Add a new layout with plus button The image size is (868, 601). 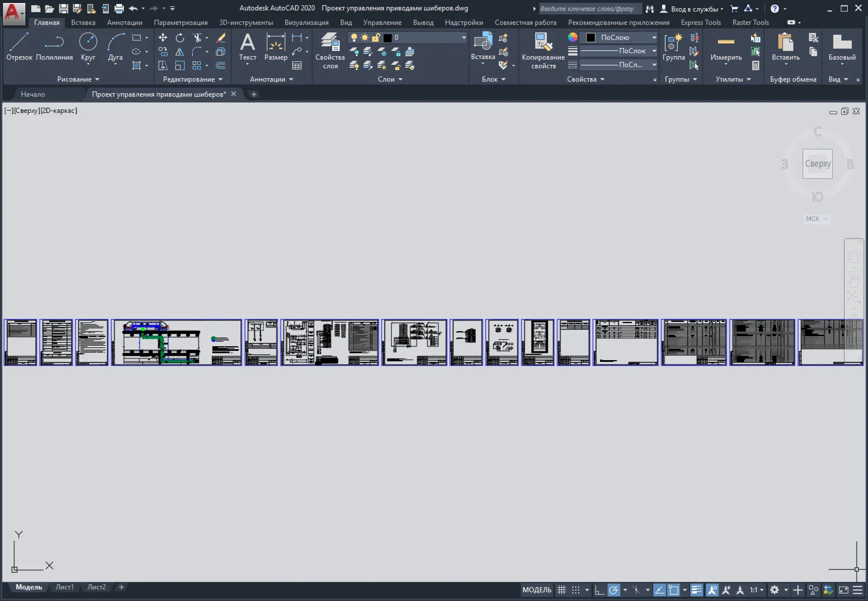tap(122, 587)
